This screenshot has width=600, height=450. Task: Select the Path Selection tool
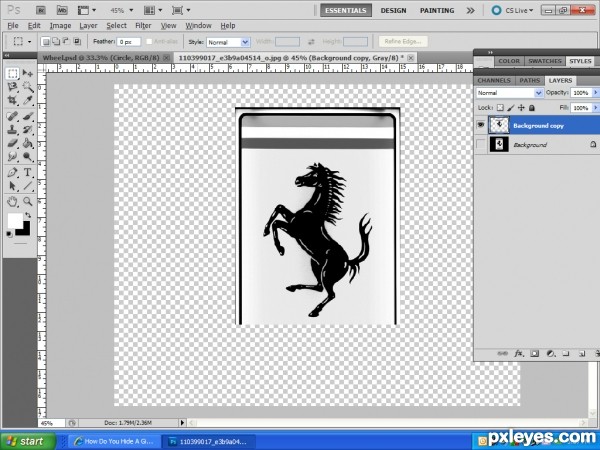[12, 186]
